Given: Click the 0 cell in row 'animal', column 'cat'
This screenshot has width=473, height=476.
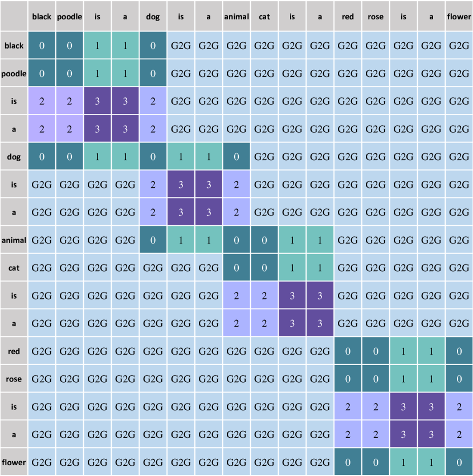Looking at the screenshot, I should (264, 240).
